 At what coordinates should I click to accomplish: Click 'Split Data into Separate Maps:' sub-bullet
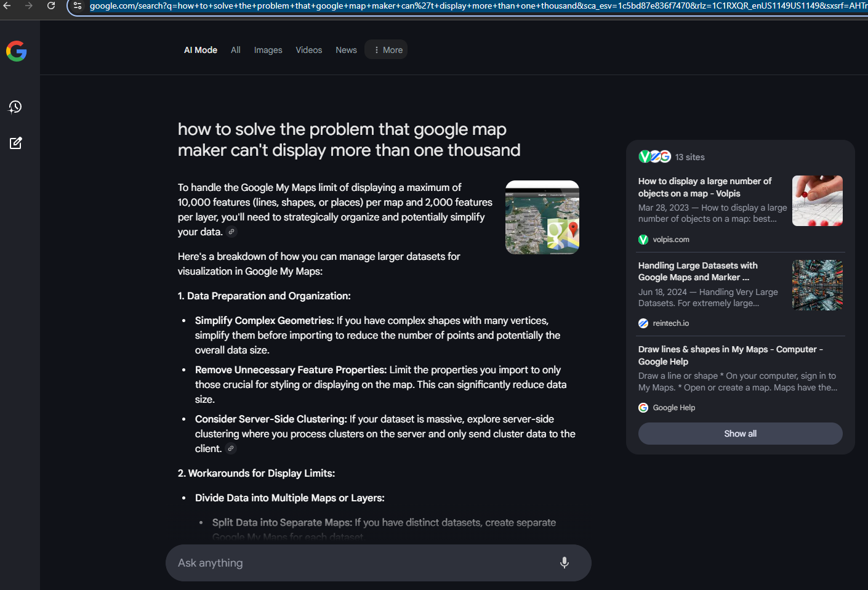point(283,523)
